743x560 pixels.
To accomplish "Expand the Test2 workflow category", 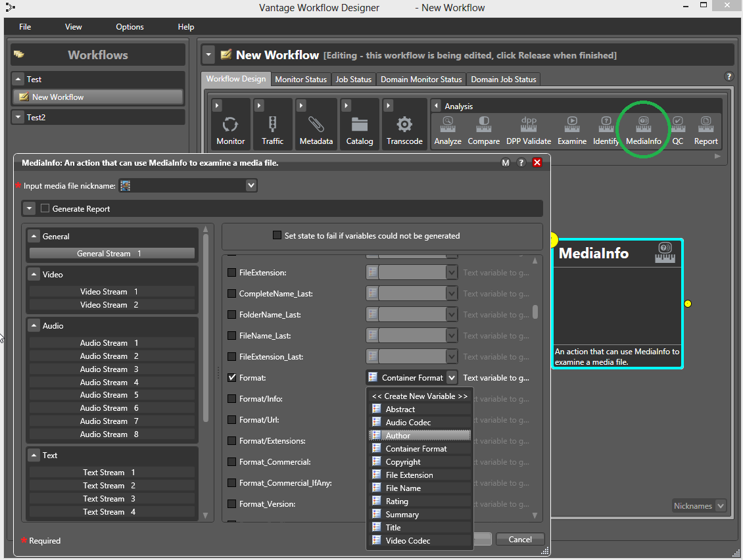I will pyautogui.click(x=18, y=117).
